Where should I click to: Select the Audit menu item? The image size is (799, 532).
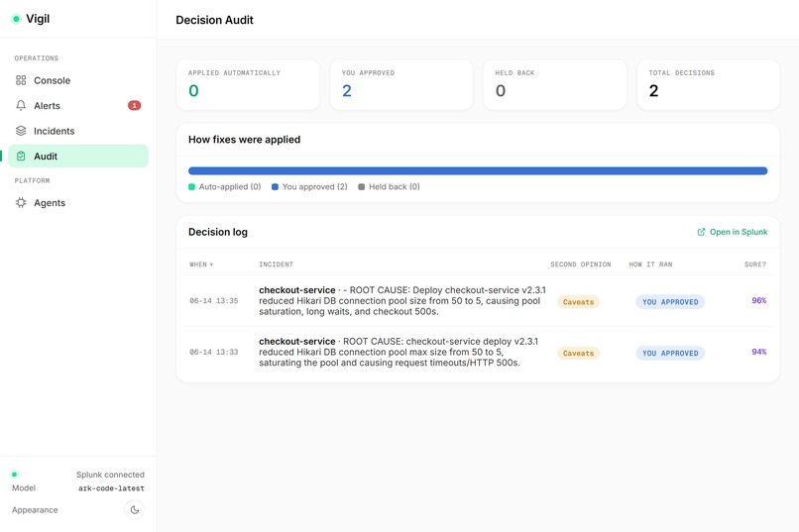pyautogui.click(x=78, y=157)
